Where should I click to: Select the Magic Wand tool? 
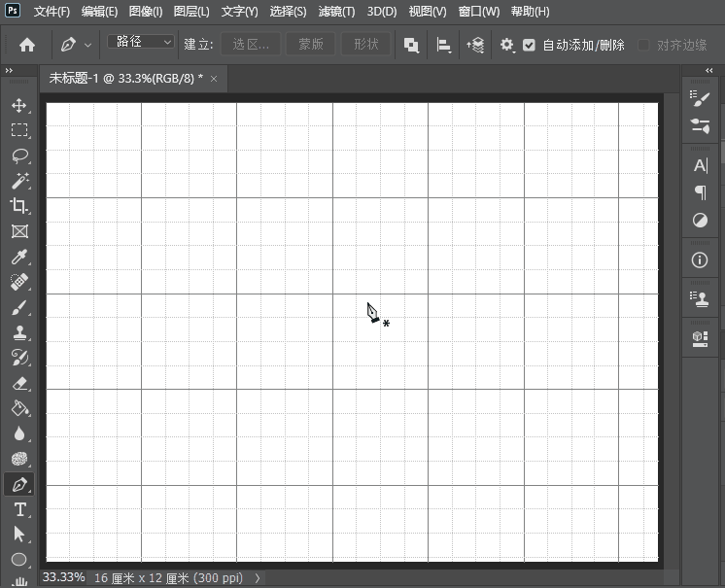(x=19, y=181)
